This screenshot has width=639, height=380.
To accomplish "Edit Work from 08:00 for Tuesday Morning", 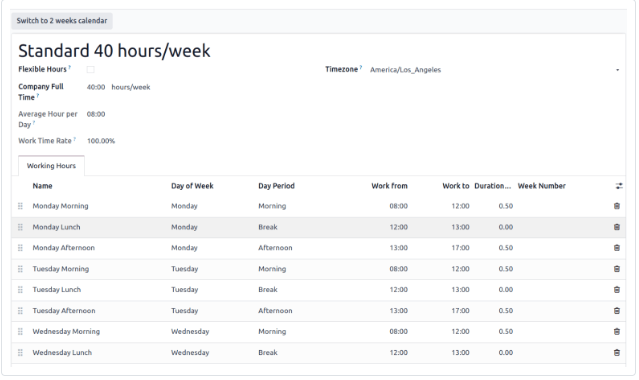I will click(x=399, y=269).
